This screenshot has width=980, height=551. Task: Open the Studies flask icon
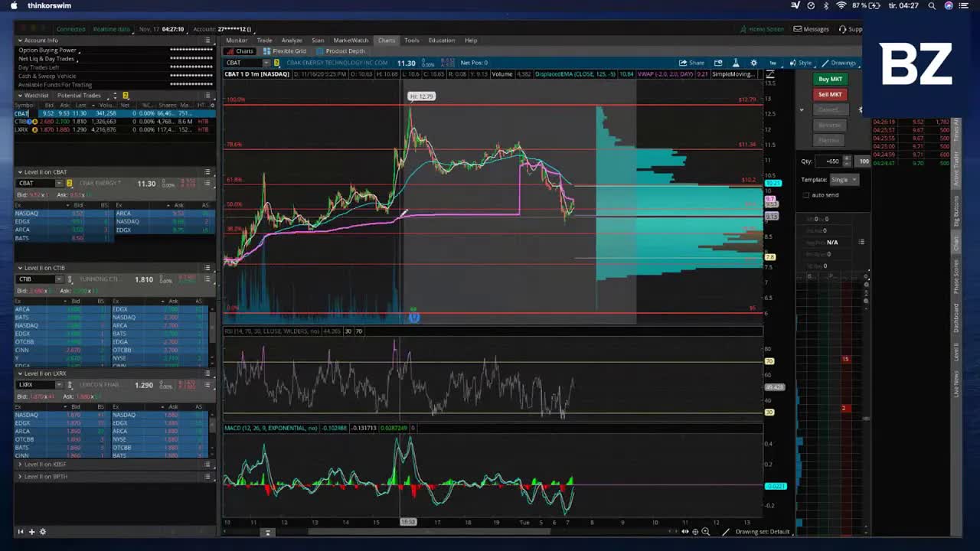(736, 63)
